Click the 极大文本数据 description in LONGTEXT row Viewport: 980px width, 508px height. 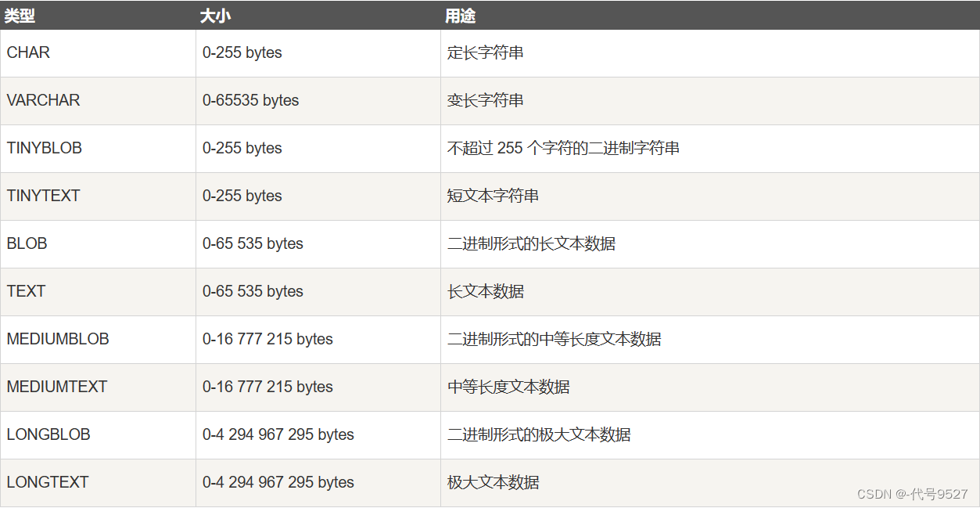point(493,482)
